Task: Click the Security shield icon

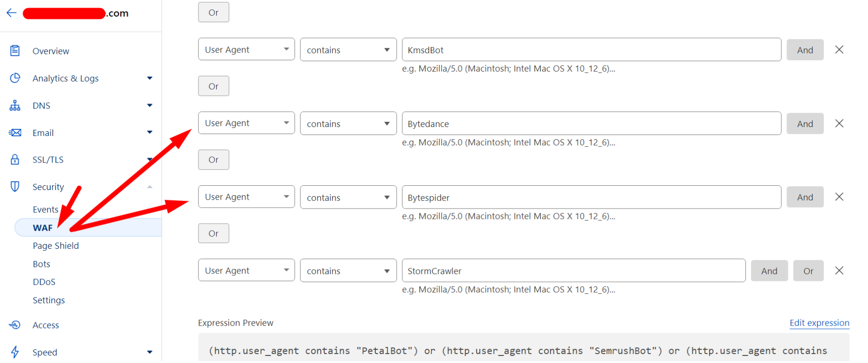Action: point(15,186)
